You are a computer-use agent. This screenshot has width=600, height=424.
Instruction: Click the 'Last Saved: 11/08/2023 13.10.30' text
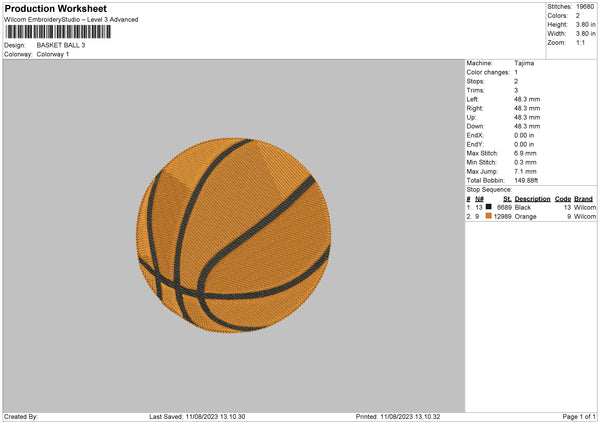197,417
